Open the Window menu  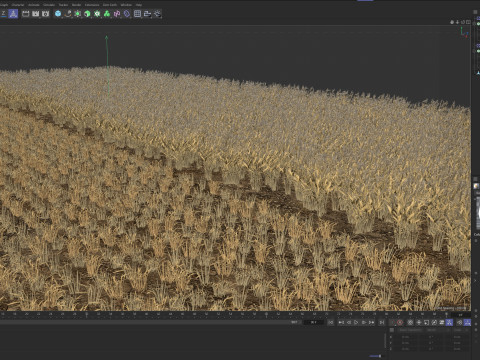(x=126, y=5)
